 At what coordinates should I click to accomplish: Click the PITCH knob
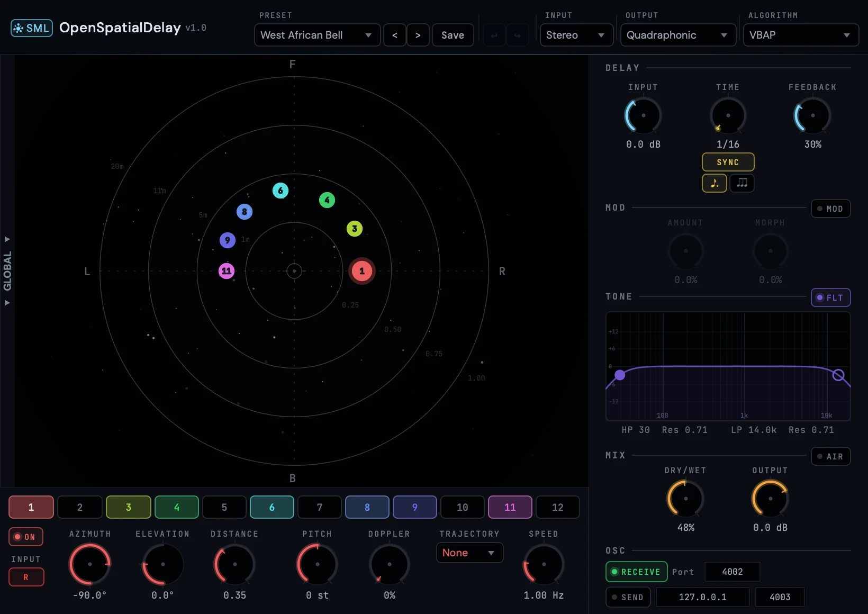pos(318,564)
